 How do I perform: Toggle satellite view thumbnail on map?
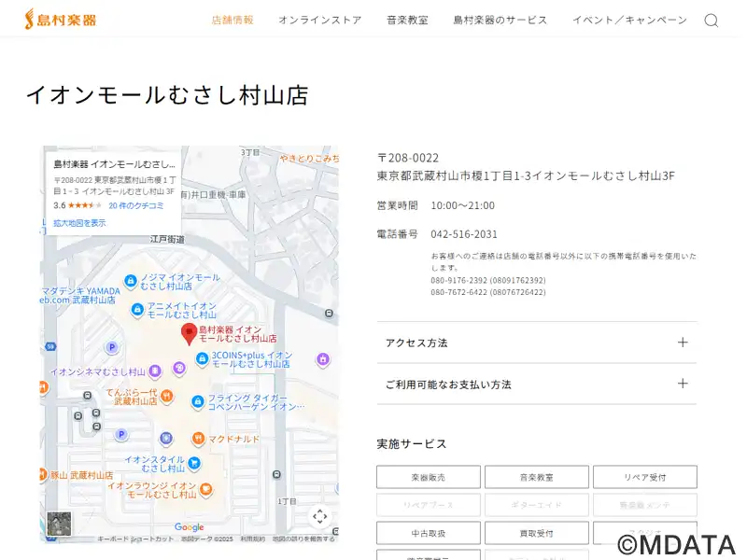59,523
